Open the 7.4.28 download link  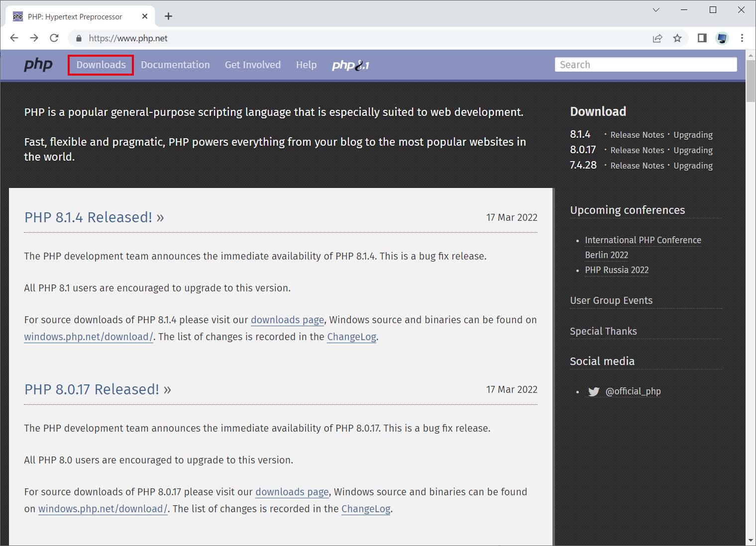click(x=583, y=165)
